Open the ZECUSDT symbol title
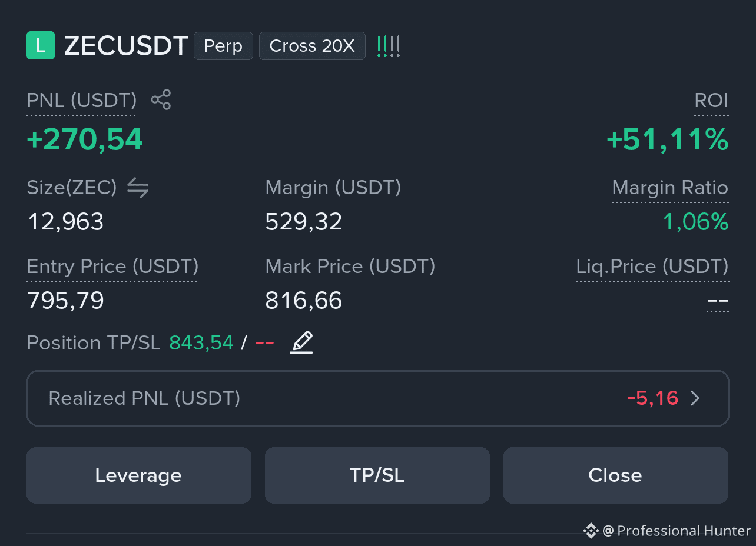Viewport: 756px width, 546px height. point(125,46)
